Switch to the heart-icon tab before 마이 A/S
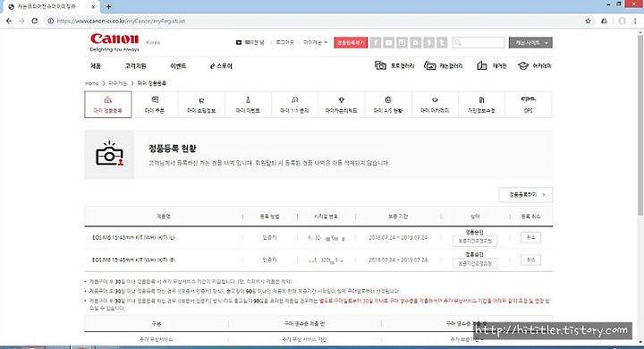 [342, 105]
